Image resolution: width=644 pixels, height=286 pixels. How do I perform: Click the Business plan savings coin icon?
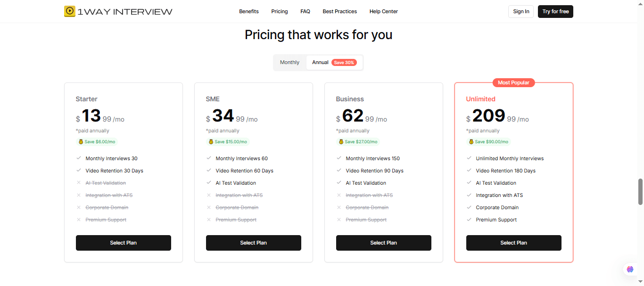(341, 142)
